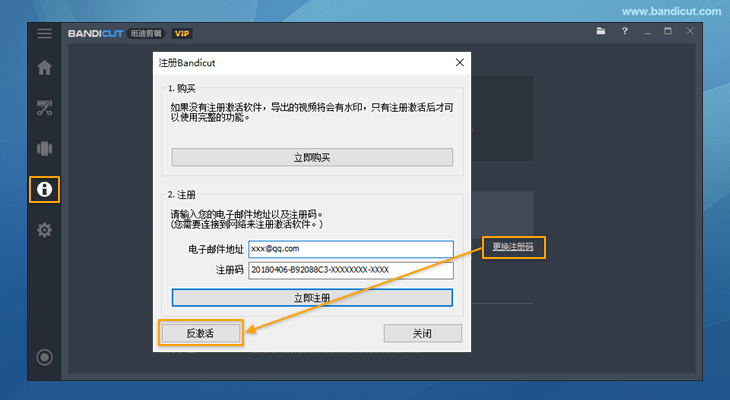Select the Cut mode sidebar icon

44,109
